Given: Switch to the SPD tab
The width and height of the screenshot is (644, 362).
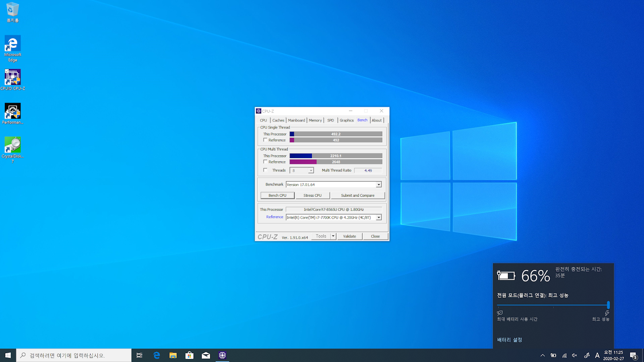Looking at the screenshot, I should pyautogui.click(x=330, y=120).
